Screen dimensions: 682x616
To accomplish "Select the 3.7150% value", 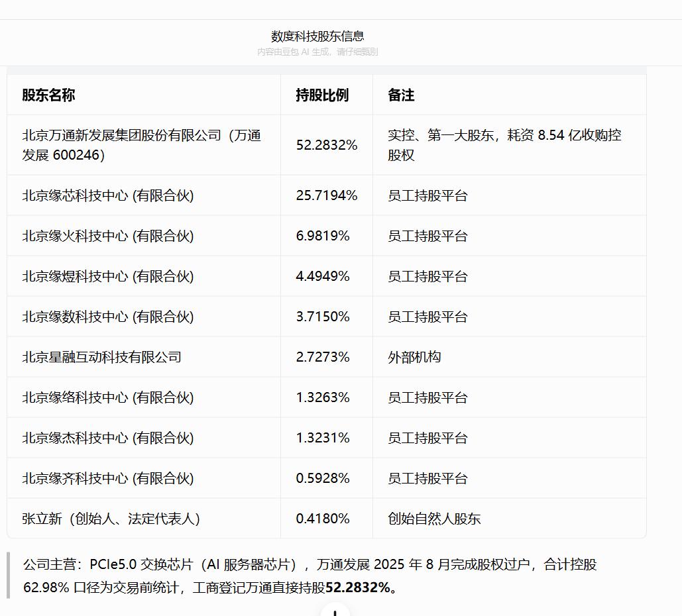I will [323, 317].
